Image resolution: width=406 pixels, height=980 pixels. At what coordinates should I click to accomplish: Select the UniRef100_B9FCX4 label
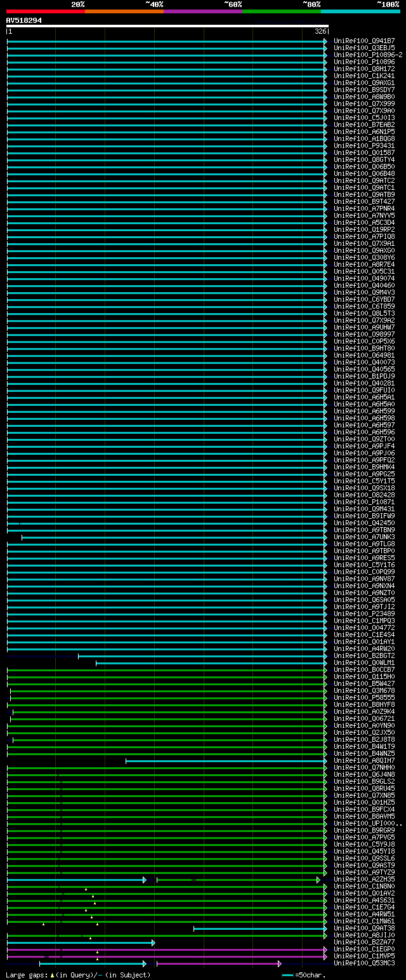click(x=364, y=809)
